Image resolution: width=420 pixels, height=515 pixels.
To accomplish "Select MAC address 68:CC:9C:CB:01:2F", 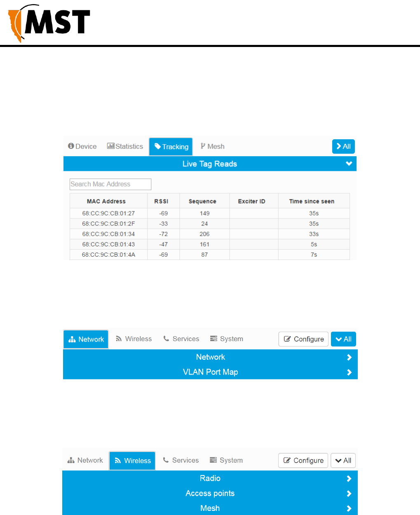I will pyautogui.click(x=108, y=224).
